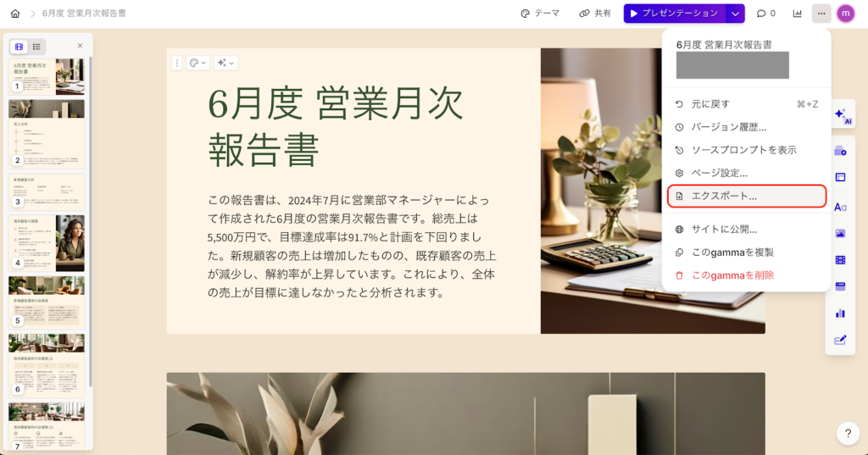Close the slide thumbnail panel
The image size is (868, 455).
(81, 46)
